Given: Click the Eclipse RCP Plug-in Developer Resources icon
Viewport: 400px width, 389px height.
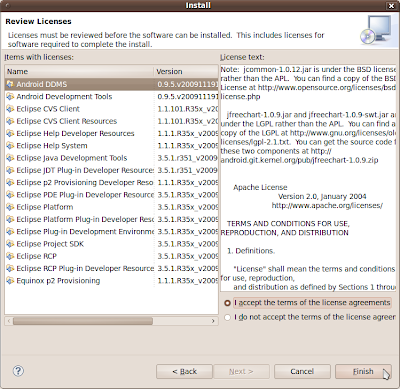Looking at the screenshot, I should coord(10,268).
